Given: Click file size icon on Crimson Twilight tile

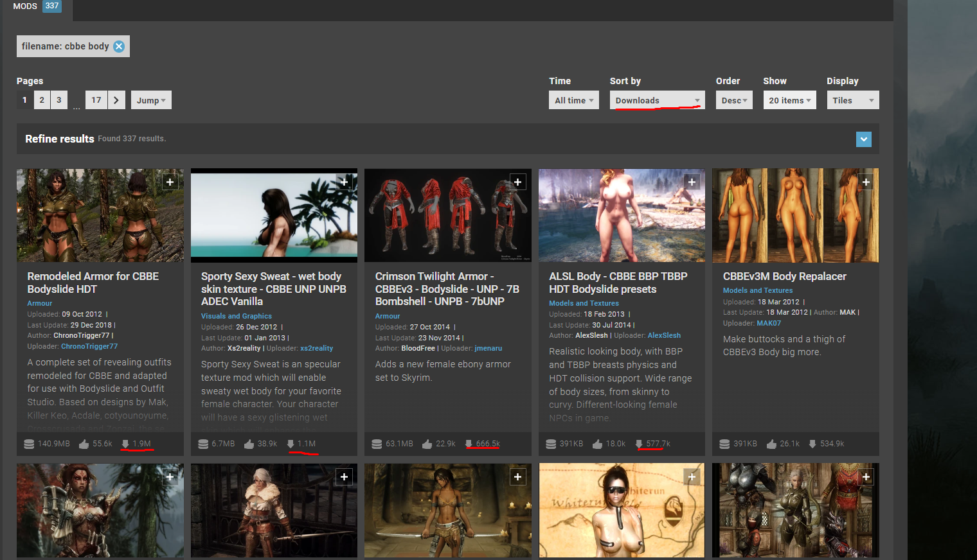Looking at the screenshot, I should tap(377, 444).
